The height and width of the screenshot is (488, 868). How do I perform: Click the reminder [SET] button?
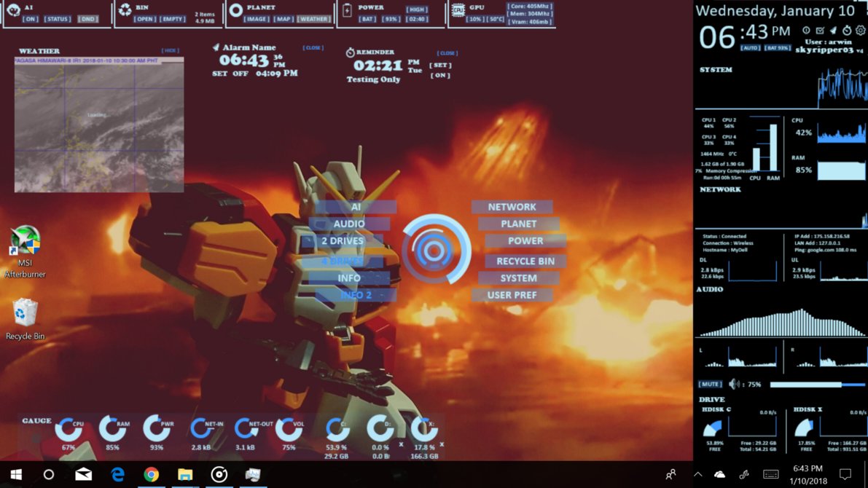tap(440, 66)
